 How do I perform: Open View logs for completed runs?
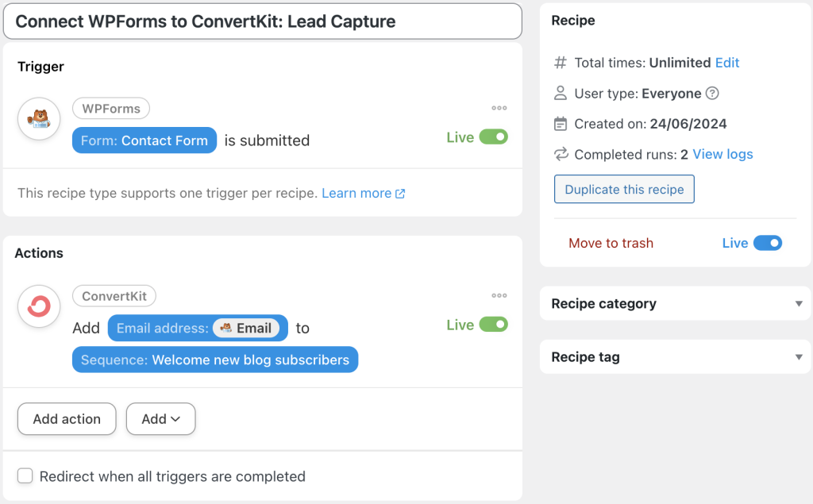[x=722, y=154]
